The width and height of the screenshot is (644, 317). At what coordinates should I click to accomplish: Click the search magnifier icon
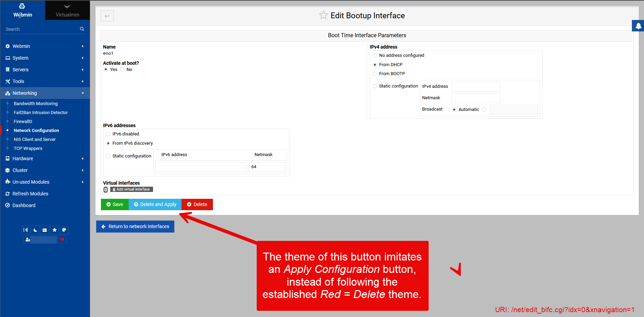pyautogui.click(x=82, y=29)
